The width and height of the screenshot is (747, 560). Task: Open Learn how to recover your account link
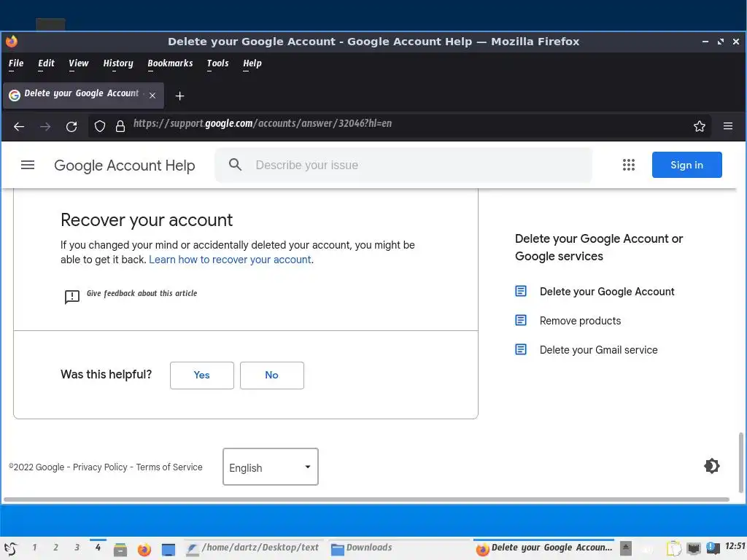coord(230,260)
